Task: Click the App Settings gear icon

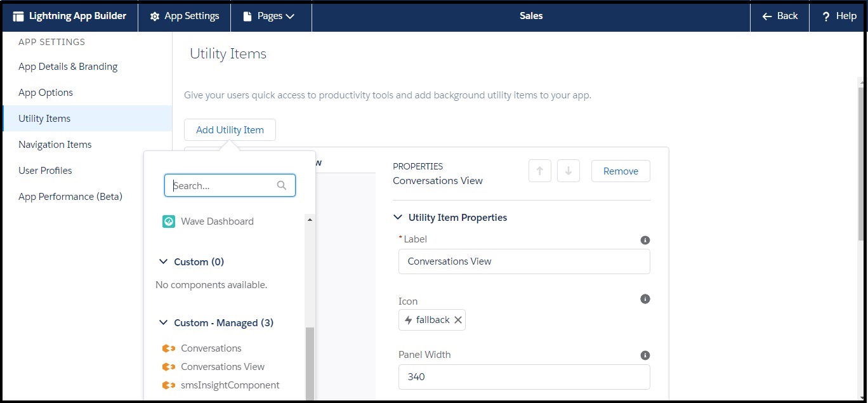Action: 155,17
